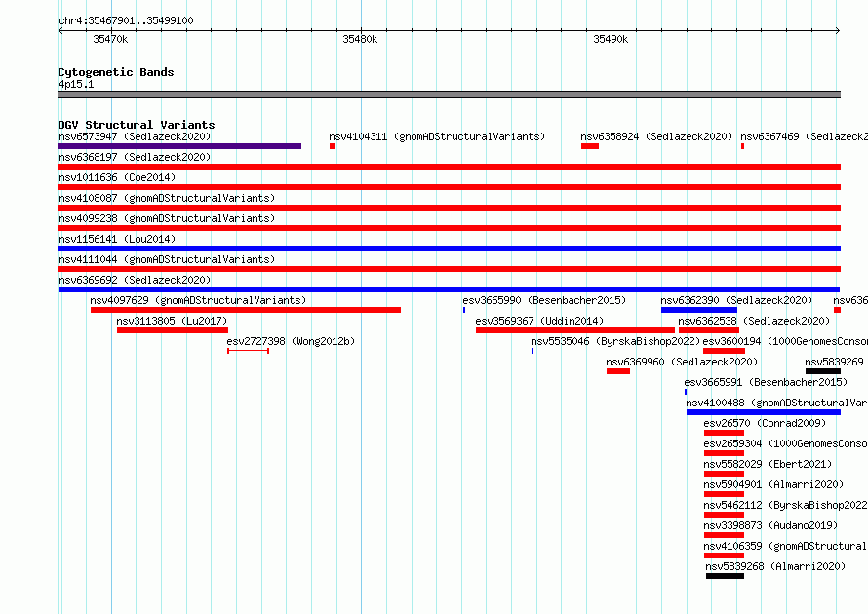
Task: Open esv2727398 (Wong2012b) label
Action: click(x=291, y=341)
